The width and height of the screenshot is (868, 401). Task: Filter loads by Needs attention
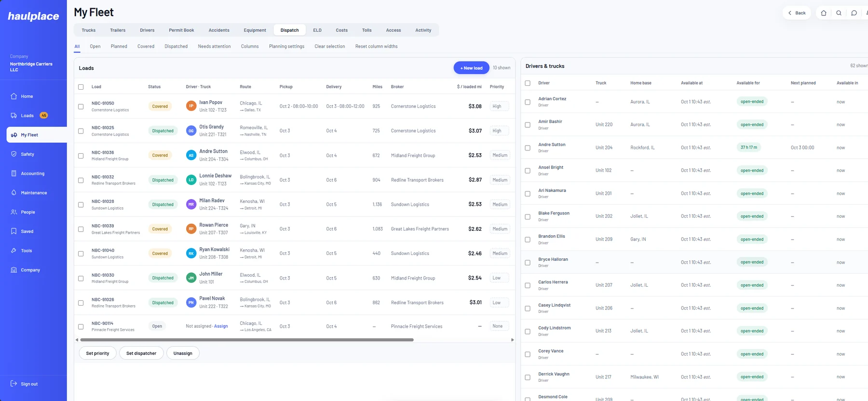pyautogui.click(x=214, y=47)
